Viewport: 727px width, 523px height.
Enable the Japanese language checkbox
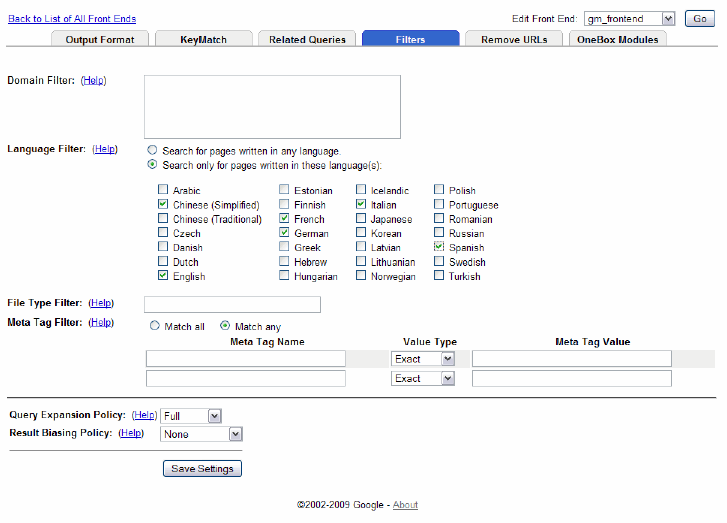coord(362,219)
